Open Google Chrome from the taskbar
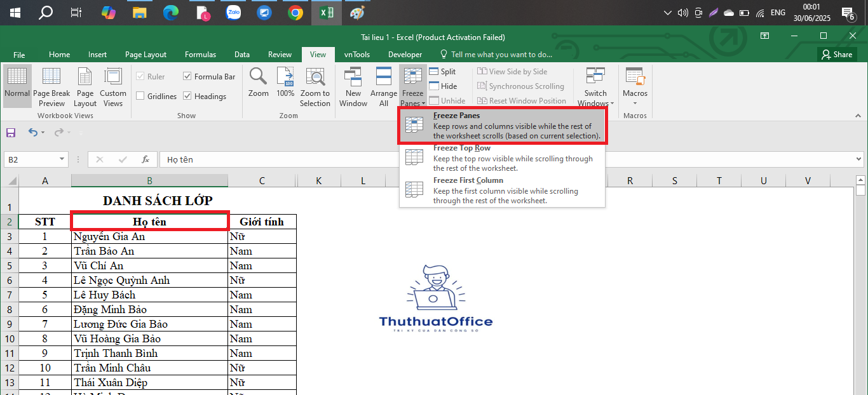The height and width of the screenshot is (395, 868). pos(295,12)
